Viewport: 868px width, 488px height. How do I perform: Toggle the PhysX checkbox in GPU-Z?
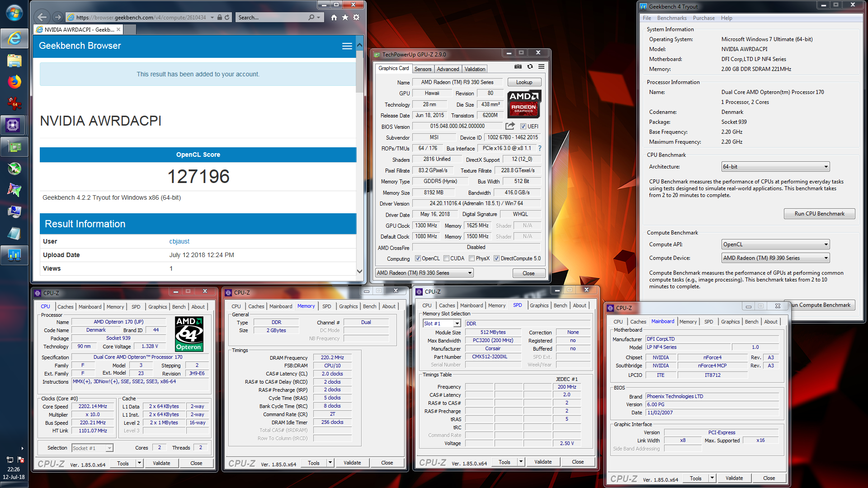(x=472, y=258)
